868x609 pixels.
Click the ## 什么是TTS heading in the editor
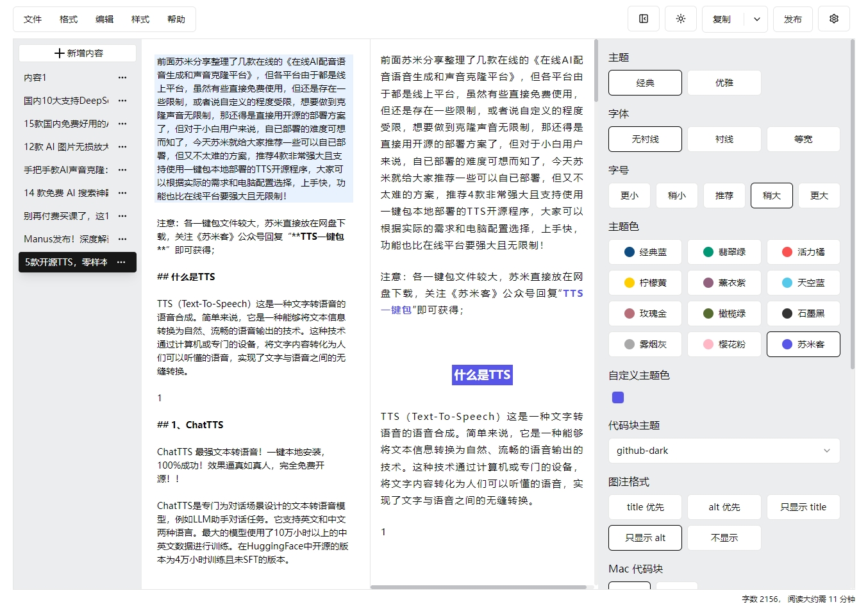(x=186, y=277)
